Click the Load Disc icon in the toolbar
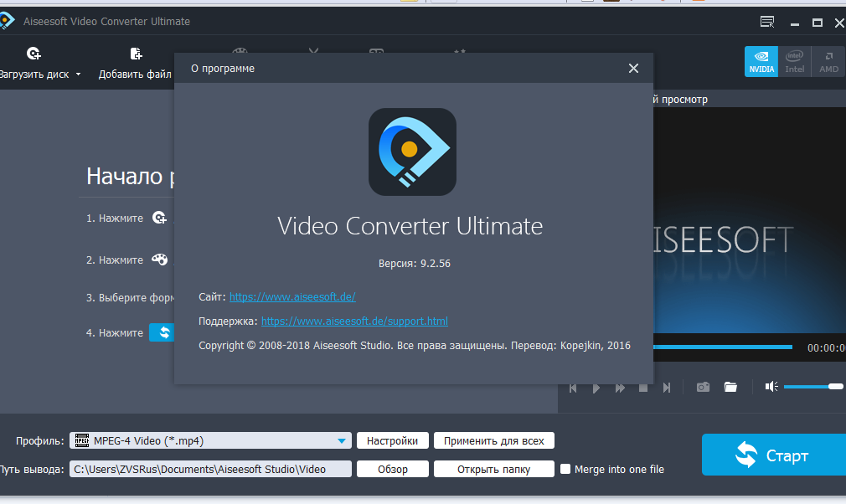 pyautogui.click(x=34, y=54)
